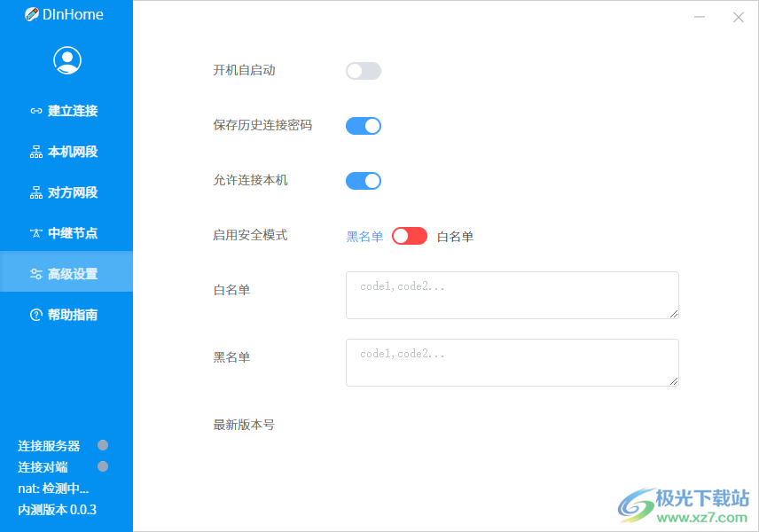Enable 开机自启动 auto-start toggle
The width and height of the screenshot is (759, 532).
[363, 71]
